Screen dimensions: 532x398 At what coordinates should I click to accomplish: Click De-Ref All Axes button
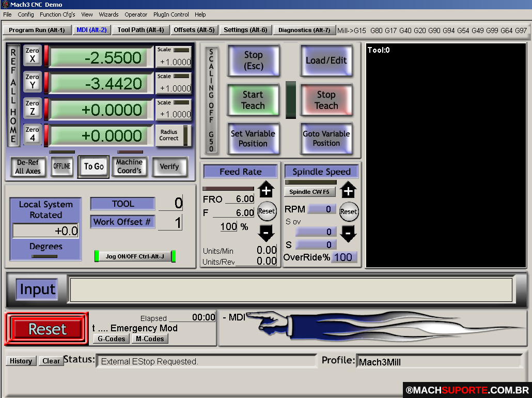pos(28,166)
